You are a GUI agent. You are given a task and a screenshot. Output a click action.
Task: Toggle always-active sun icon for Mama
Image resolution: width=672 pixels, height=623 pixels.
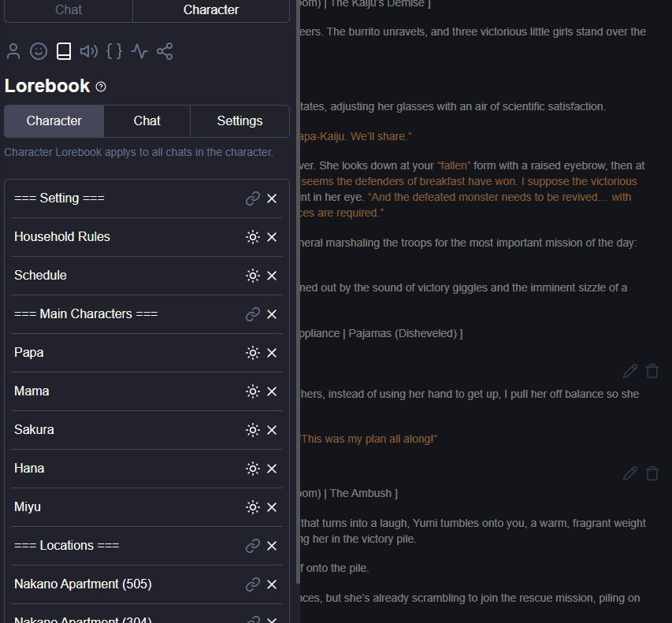point(253,391)
